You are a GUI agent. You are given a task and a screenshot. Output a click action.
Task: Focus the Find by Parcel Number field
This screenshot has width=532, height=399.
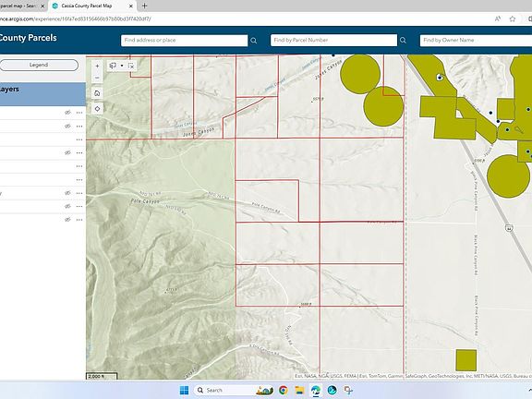(x=333, y=41)
